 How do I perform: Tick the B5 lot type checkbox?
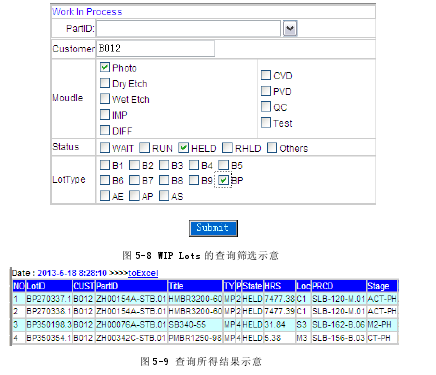[223, 165]
